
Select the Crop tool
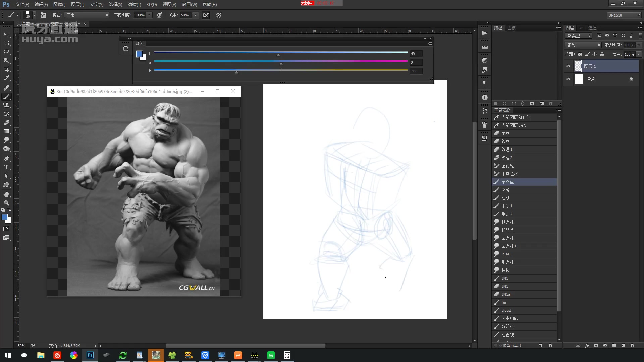pyautogui.click(x=6, y=69)
